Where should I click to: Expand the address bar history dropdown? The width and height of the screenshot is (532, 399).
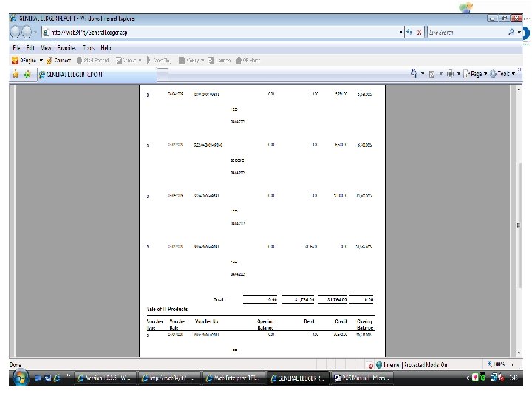[400, 33]
